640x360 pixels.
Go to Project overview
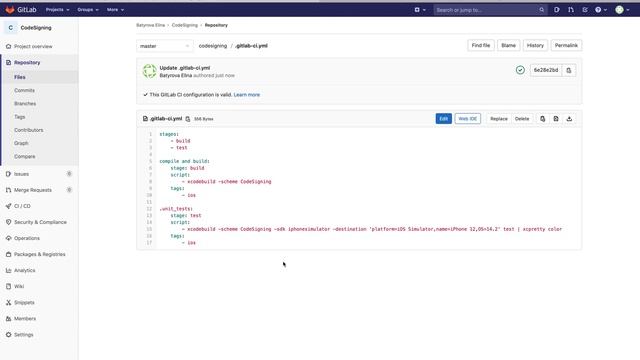pos(33,47)
